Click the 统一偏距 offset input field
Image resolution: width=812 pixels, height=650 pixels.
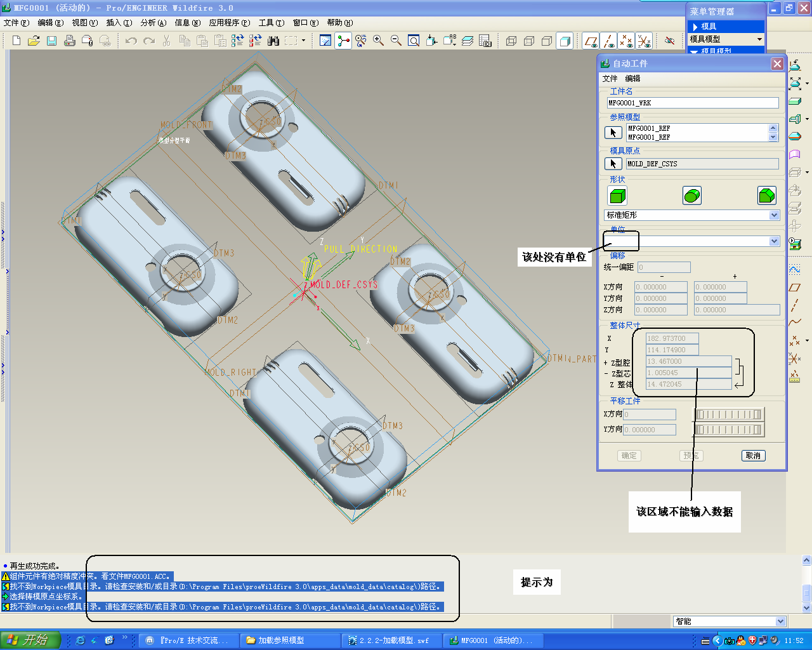(664, 267)
